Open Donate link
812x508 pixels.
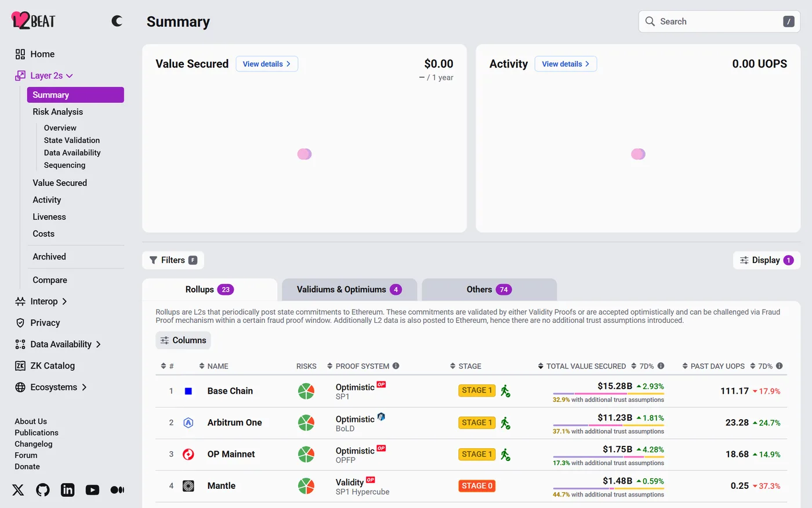[27, 467]
